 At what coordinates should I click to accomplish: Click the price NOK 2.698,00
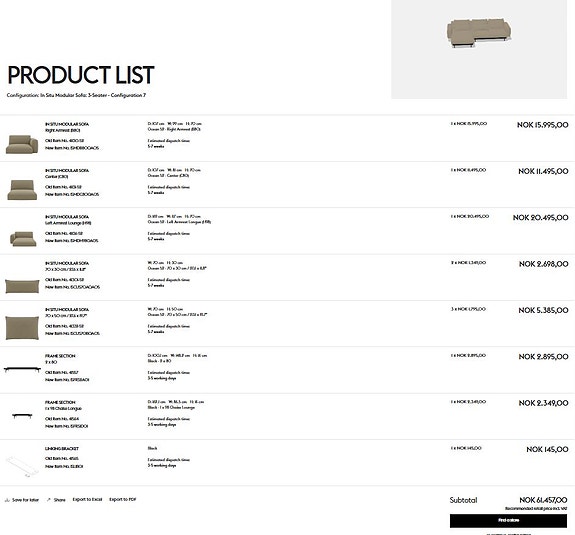543,264
